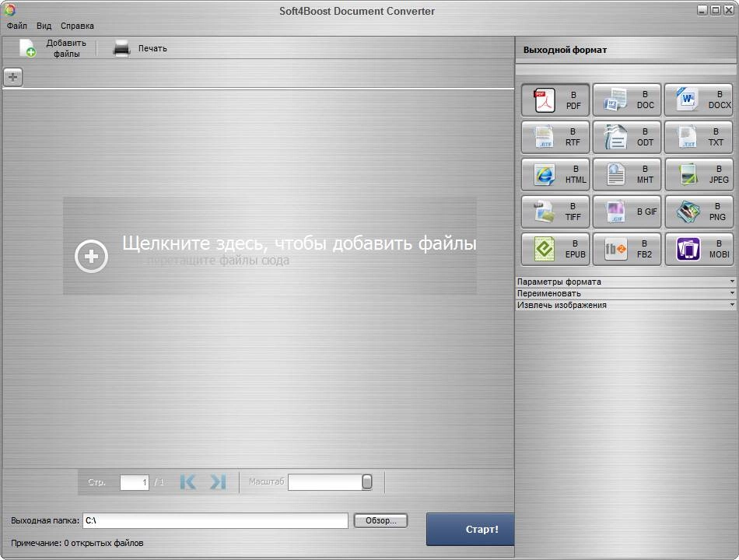The width and height of the screenshot is (739, 560).
Task: Choose the To TXT format button
Action: tap(699, 137)
